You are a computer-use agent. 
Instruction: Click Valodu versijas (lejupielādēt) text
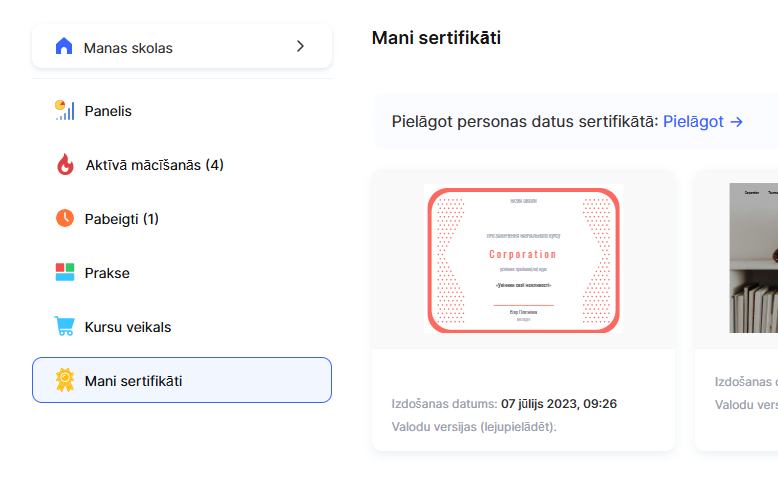point(474,427)
